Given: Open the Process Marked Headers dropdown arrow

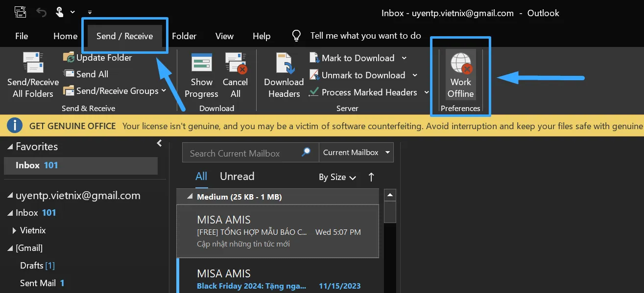Looking at the screenshot, I should click(x=426, y=92).
